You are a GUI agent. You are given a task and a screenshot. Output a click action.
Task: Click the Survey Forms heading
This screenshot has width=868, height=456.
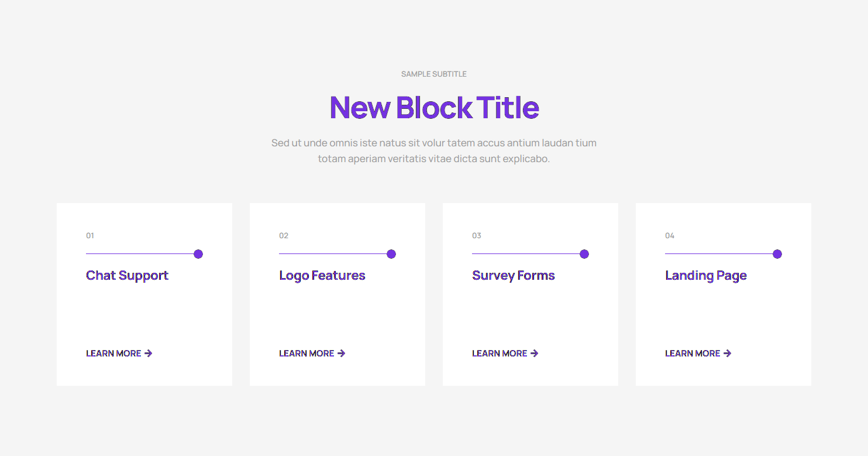tap(514, 276)
